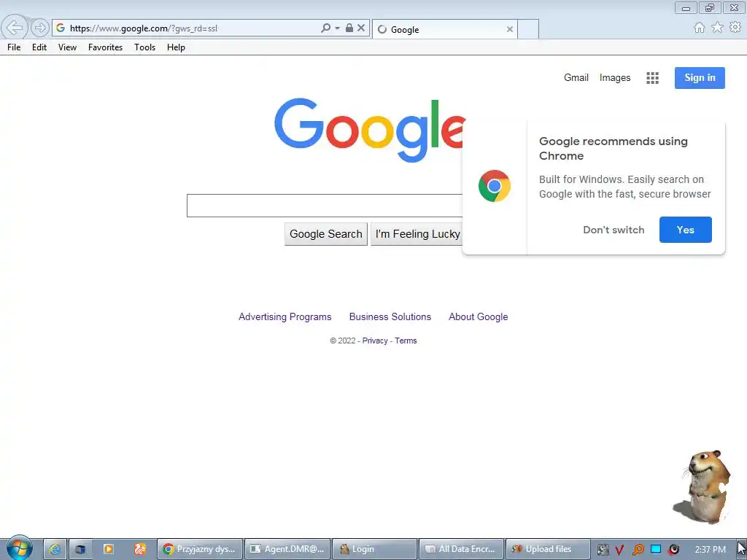This screenshot has height=560, width=747.
Task: Click the VirtualBox cube taskbar icon
Action: (x=80, y=549)
